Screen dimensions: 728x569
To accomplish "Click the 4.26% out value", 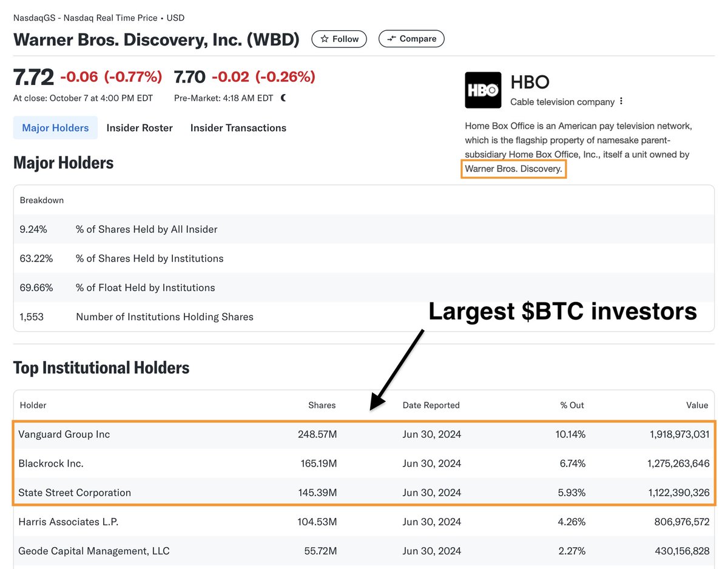I will pos(572,522).
